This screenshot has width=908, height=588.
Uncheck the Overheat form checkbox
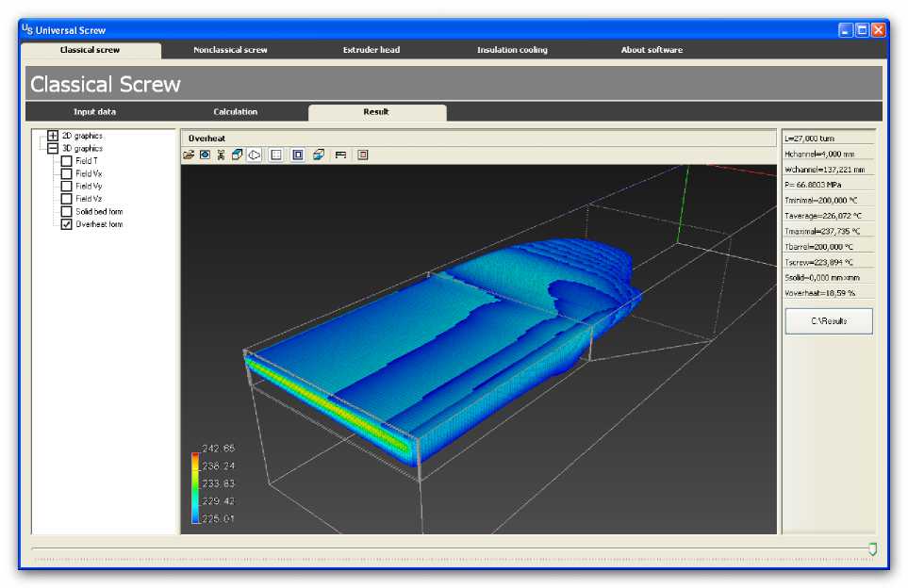coord(66,224)
